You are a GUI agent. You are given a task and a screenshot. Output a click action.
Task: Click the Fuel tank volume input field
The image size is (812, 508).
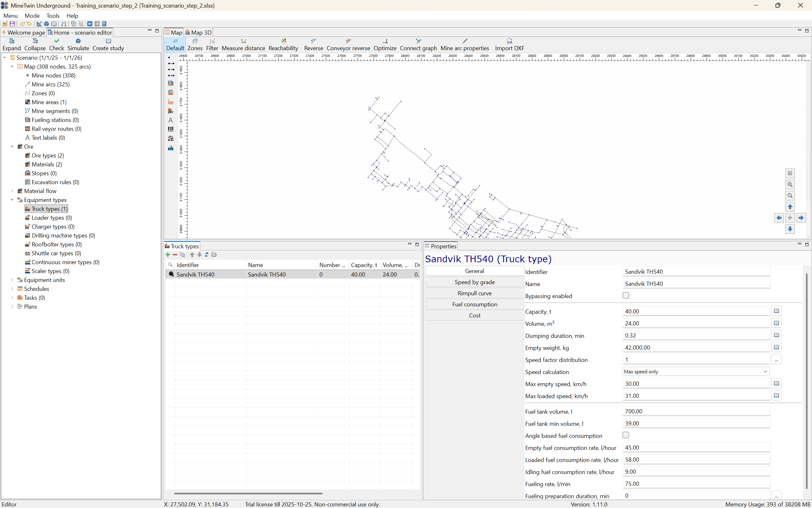coord(696,411)
